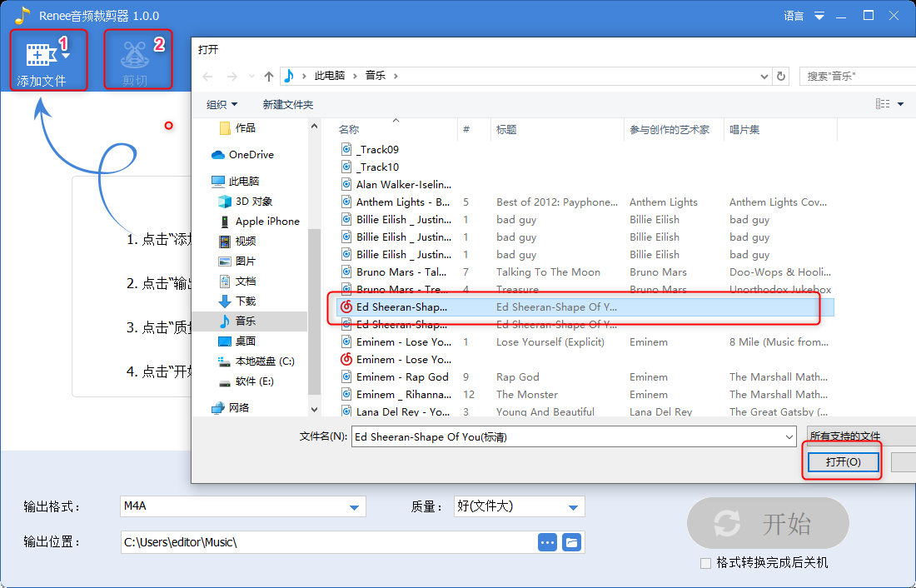Go up one folder level in the dialog
The height and width of the screenshot is (588, 916).
pos(269,77)
